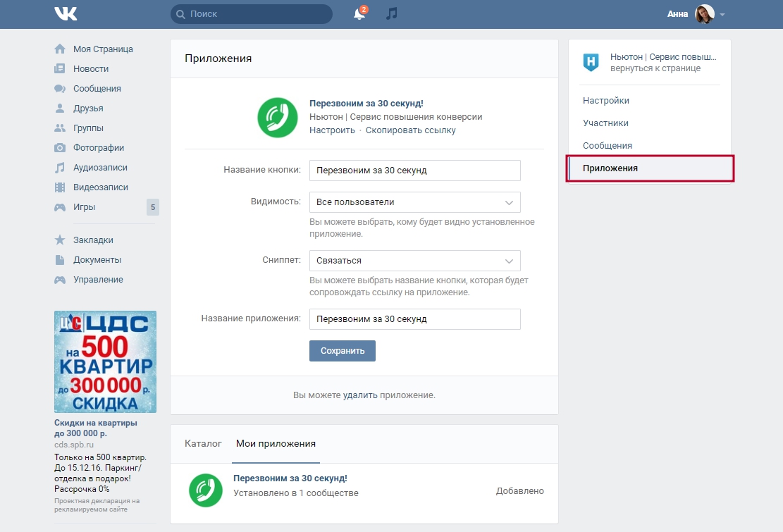Click Ньютон | Сервис повышения конверсии link
Screen dimensions: 783x532
point(395,117)
